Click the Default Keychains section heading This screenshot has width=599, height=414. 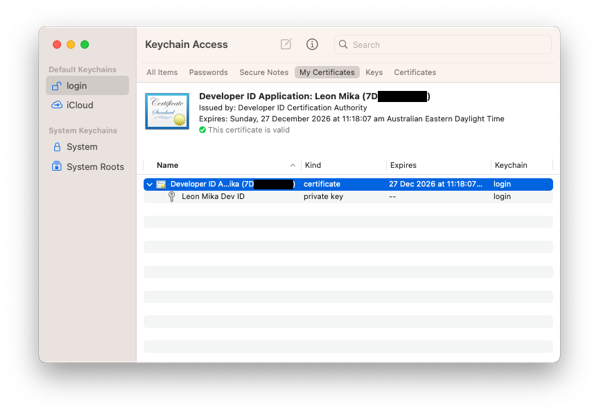click(x=82, y=70)
